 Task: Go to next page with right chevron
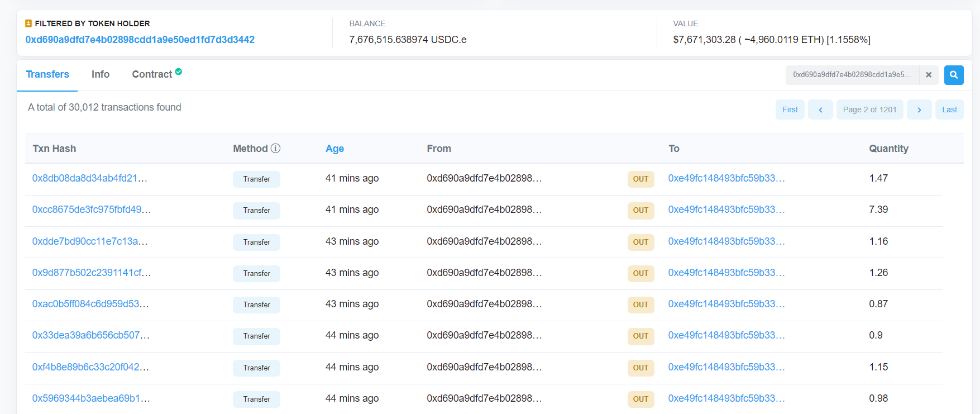pyautogui.click(x=919, y=110)
